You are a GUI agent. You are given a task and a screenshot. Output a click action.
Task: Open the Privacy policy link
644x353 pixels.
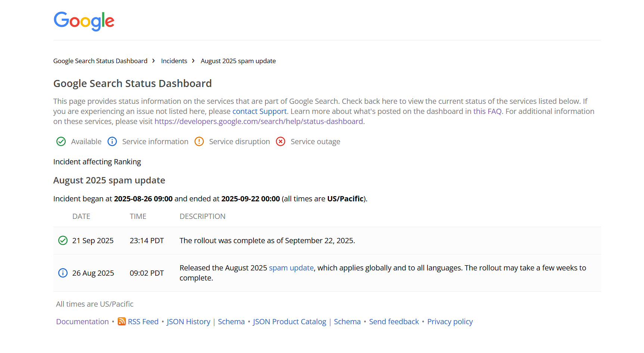[x=450, y=322]
